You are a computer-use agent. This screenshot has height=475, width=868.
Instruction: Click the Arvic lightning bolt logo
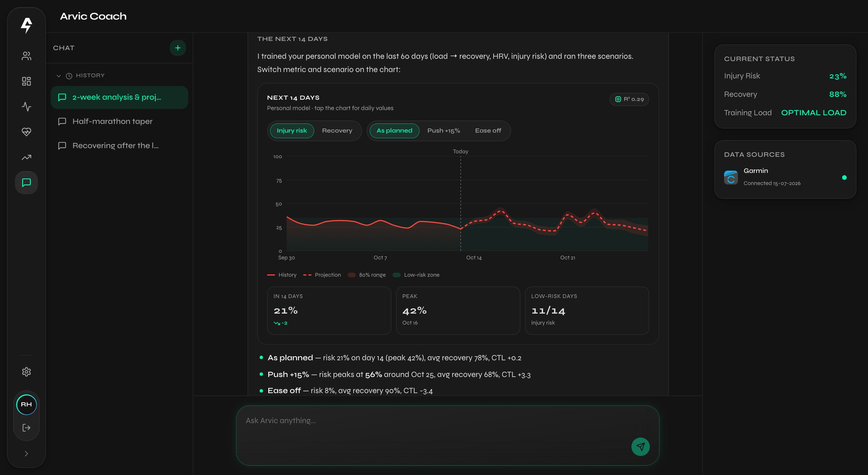tap(27, 25)
